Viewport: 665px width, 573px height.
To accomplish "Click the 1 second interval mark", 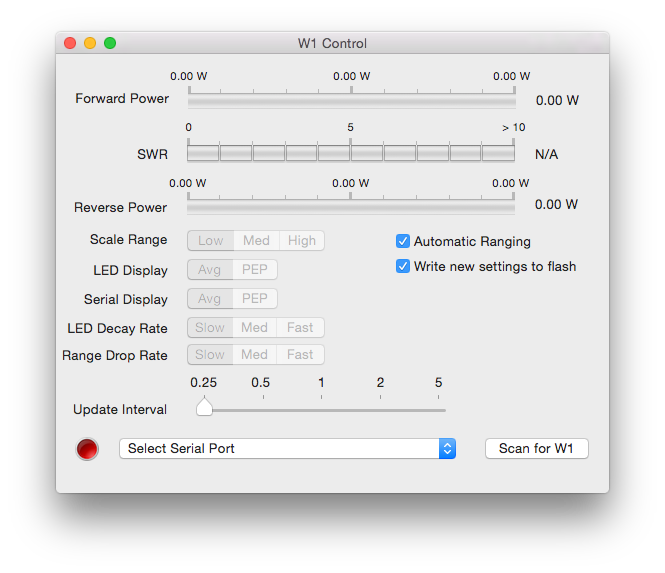I will (x=321, y=383).
